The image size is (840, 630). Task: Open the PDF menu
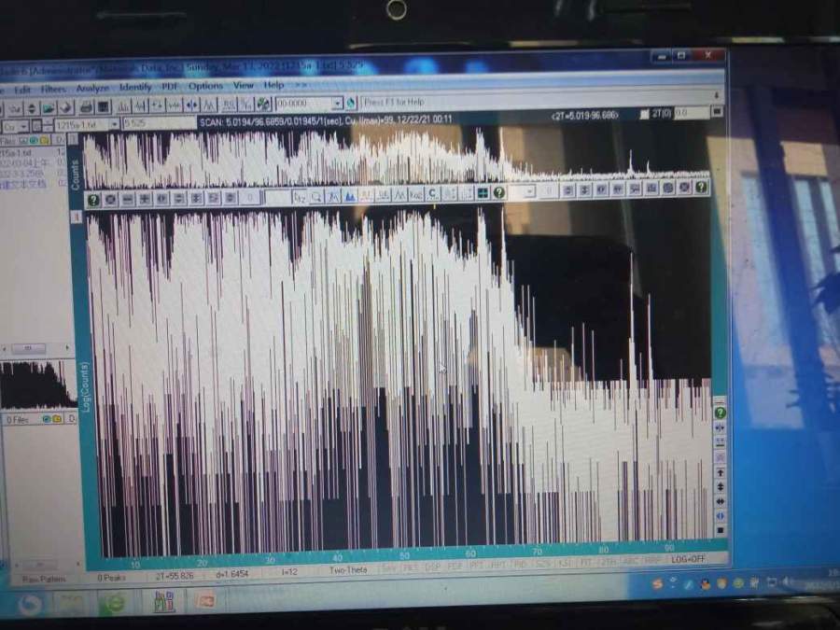point(170,86)
